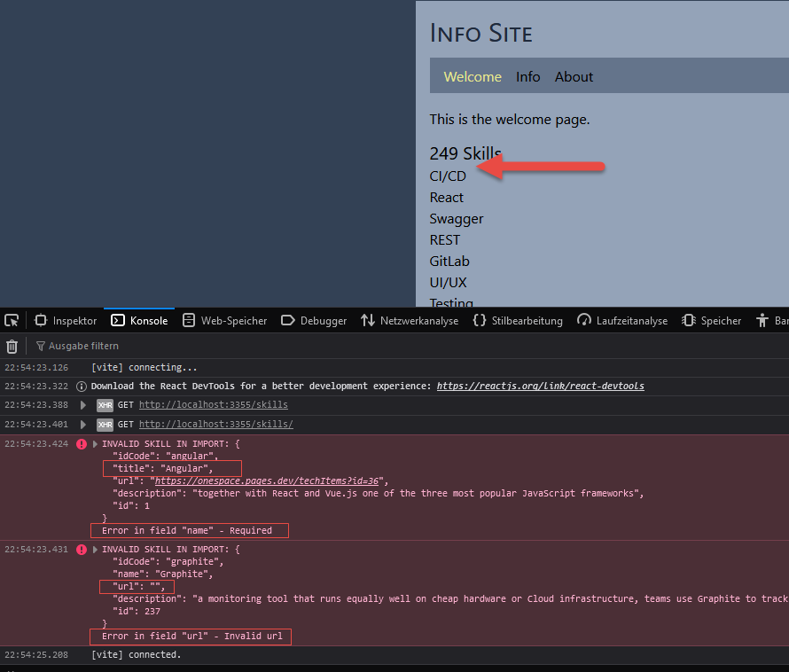Collapse the Angular INVALID SKILL object
Viewport: 789px width, 672px height.
pos(96,444)
